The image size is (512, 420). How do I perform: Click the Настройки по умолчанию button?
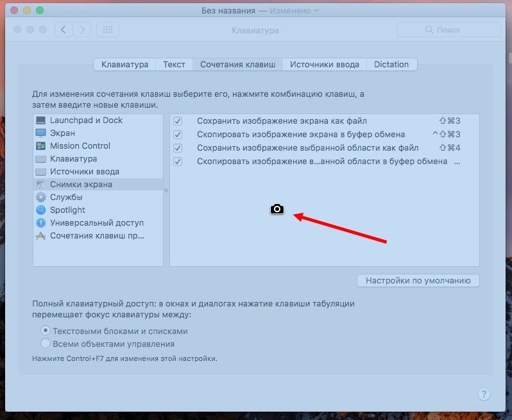[418, 280]
